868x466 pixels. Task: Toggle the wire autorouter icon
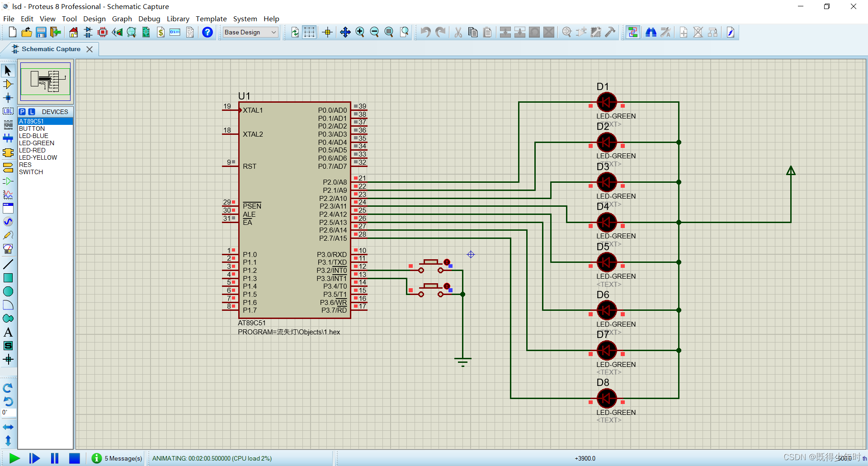(x=633, y=32)
